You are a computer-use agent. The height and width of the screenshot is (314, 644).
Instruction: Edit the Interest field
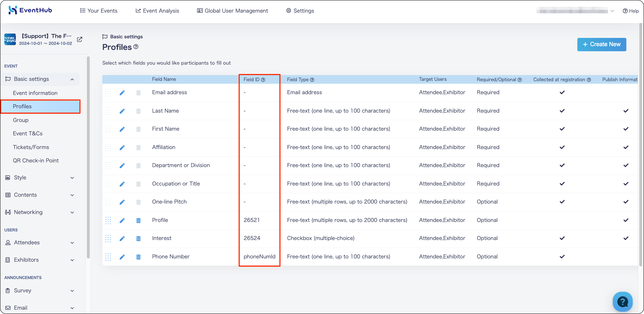(122, 239)
